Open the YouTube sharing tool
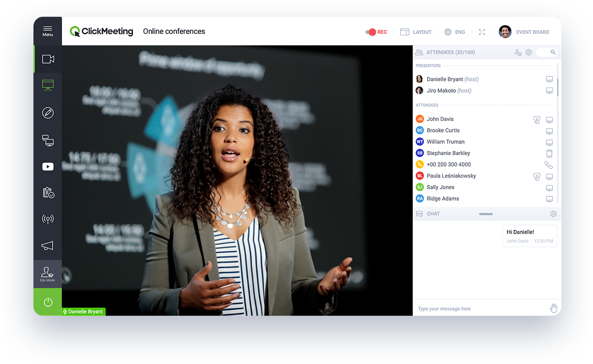The image size is (593, 364). (x=47, y=166)
